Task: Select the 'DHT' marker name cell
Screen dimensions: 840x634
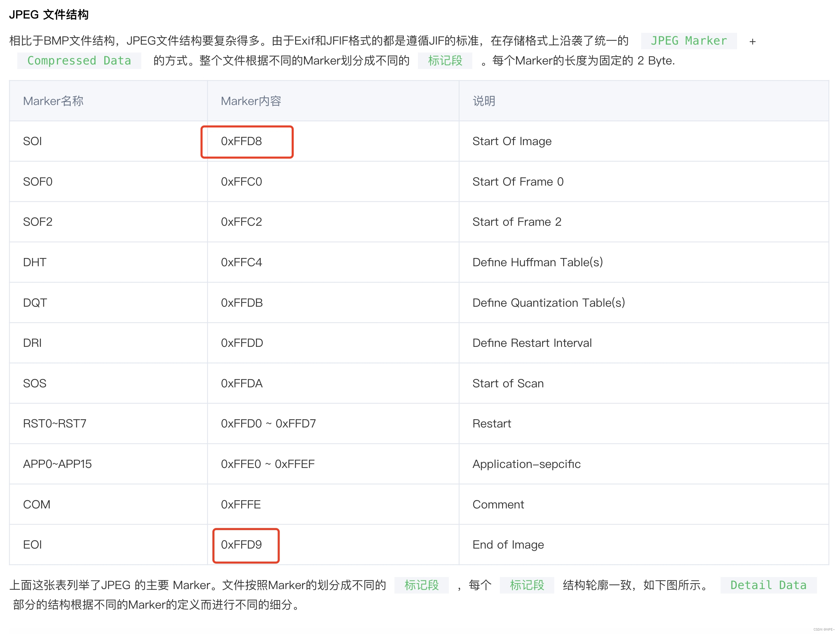Action: pos(108,262)
